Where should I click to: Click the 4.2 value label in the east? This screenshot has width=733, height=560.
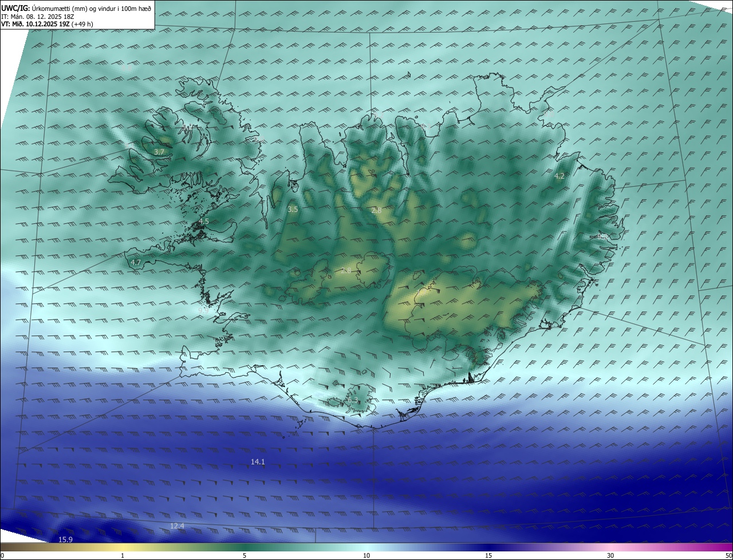[x=559, y=176]
